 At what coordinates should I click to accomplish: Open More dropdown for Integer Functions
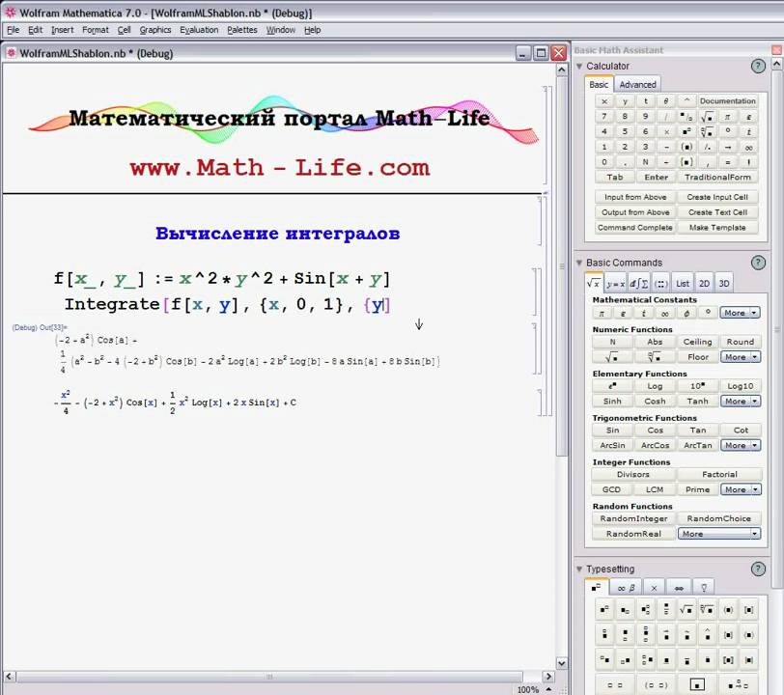tap(740, 489)
